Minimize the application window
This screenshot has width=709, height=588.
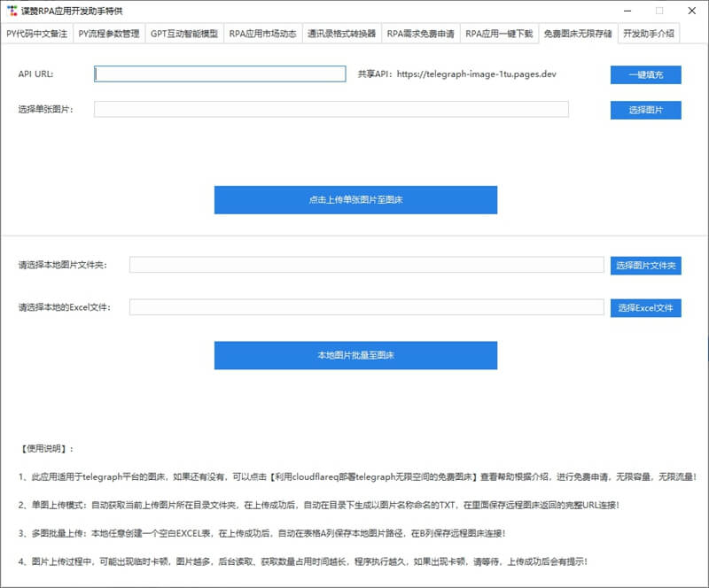coord(627,11)
